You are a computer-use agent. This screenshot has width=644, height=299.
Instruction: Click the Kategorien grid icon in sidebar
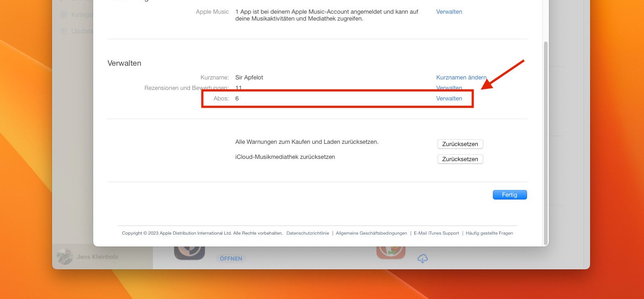[63, 15]
